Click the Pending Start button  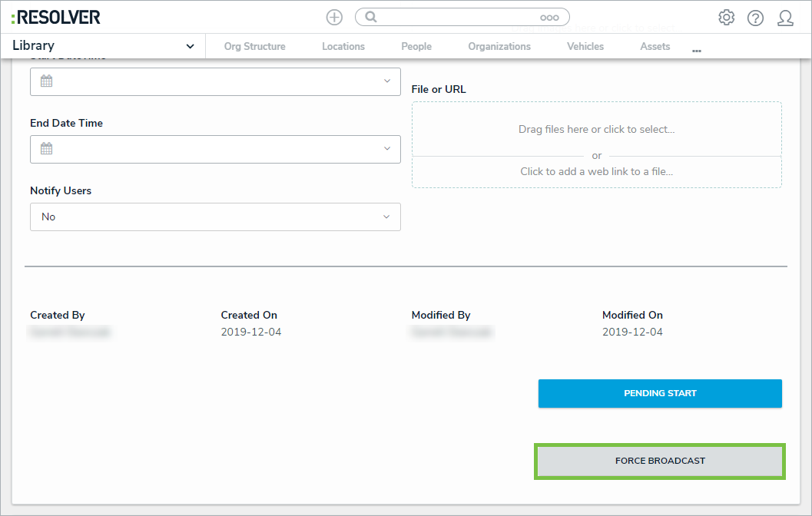660,393
